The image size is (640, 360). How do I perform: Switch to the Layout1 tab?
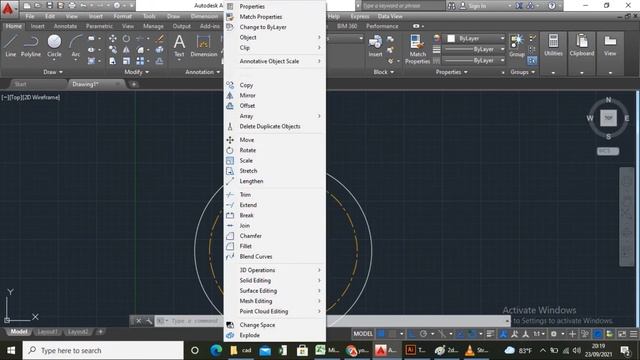pyautogui.click(x=47, y=332)
